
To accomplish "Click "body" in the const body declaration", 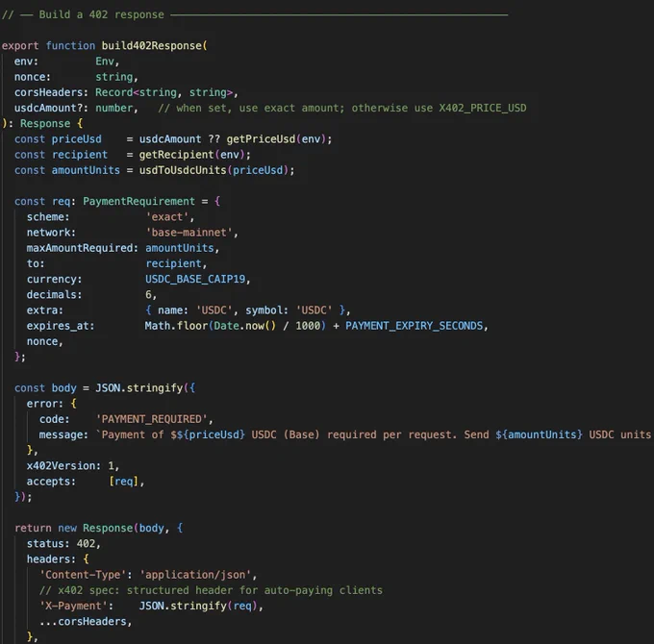I will coord(64,388).
